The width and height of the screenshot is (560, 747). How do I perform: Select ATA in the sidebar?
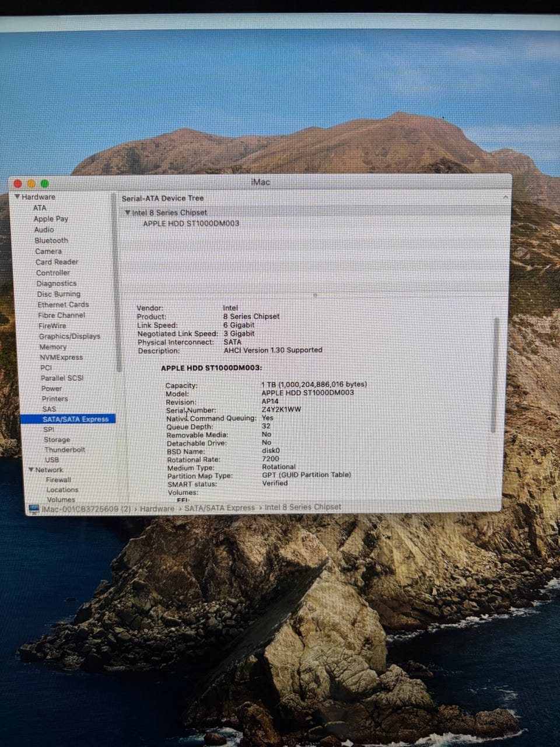coord(40,208)
